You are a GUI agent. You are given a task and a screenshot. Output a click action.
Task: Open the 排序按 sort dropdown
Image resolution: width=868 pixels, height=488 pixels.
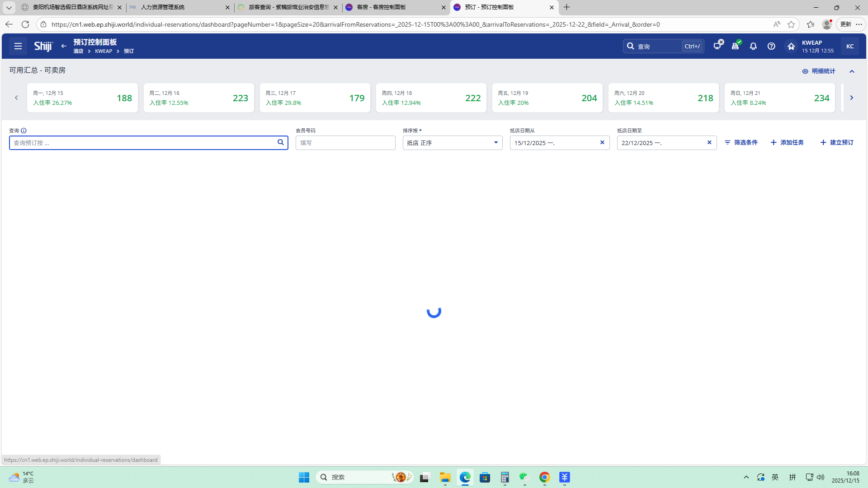(452, 143)
